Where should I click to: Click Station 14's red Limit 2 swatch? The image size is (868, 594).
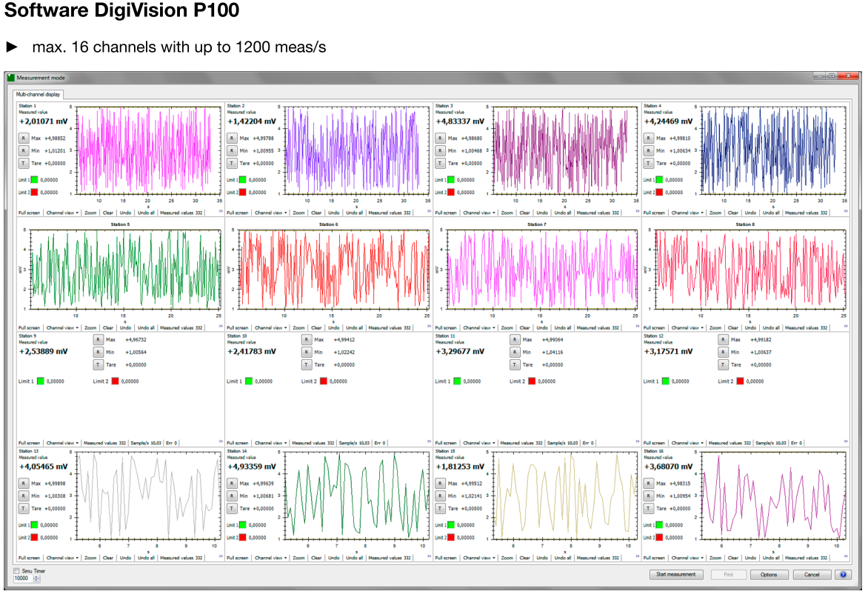pyautogui.click(x=242, y=537)
